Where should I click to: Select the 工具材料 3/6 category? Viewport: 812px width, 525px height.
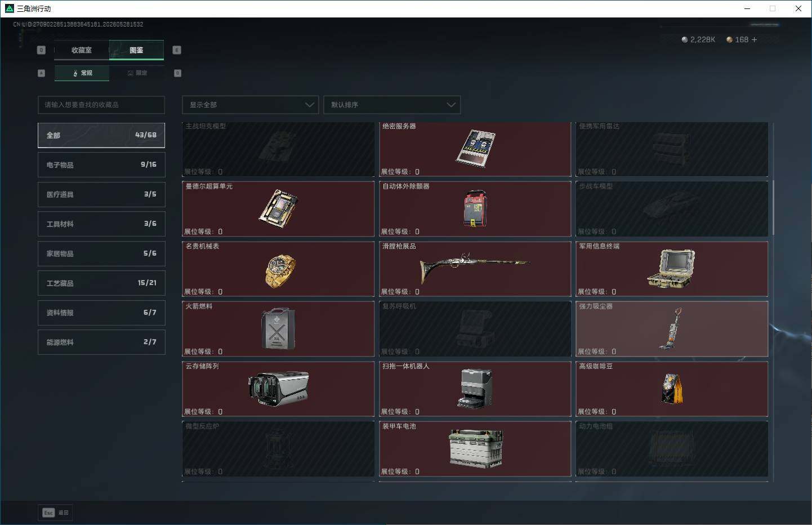[101, 224]
